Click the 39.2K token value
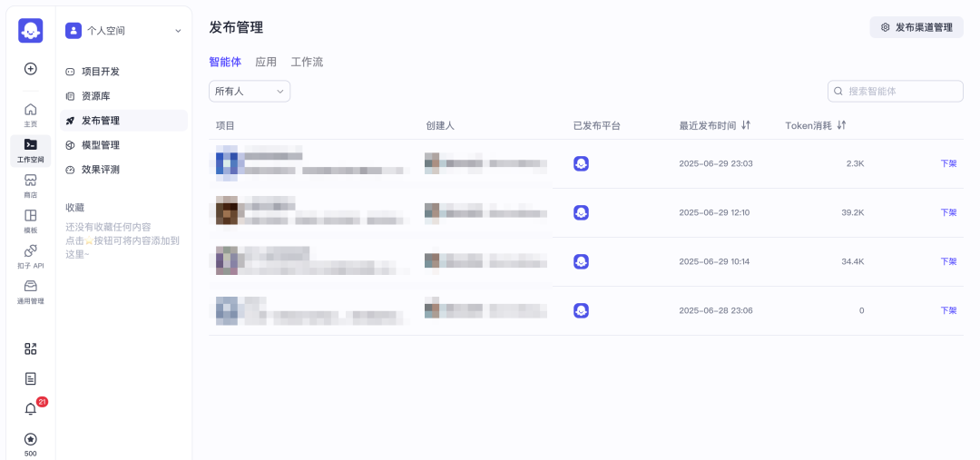The image size is (980, 460). (852, 212)
